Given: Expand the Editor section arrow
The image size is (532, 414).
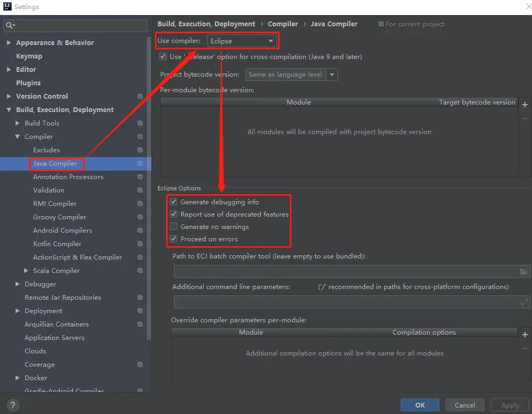Looking at the screenshot, I should pos(9,69).
